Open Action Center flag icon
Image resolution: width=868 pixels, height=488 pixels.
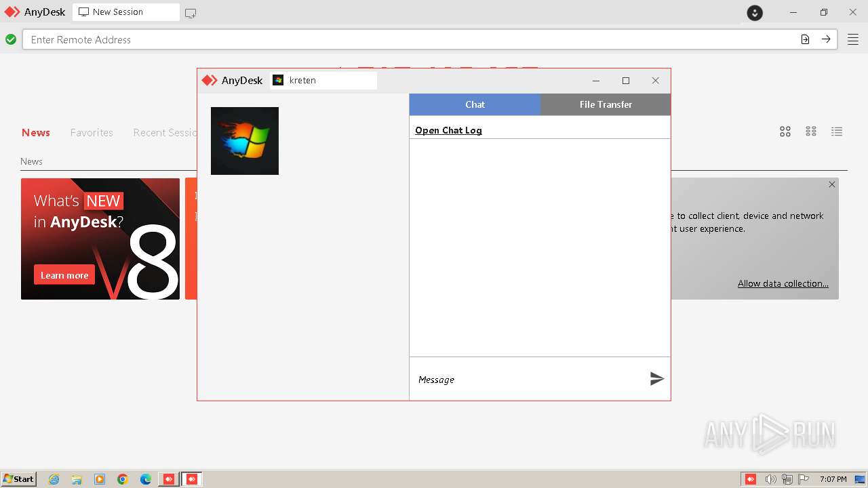(x=804, y=479)
